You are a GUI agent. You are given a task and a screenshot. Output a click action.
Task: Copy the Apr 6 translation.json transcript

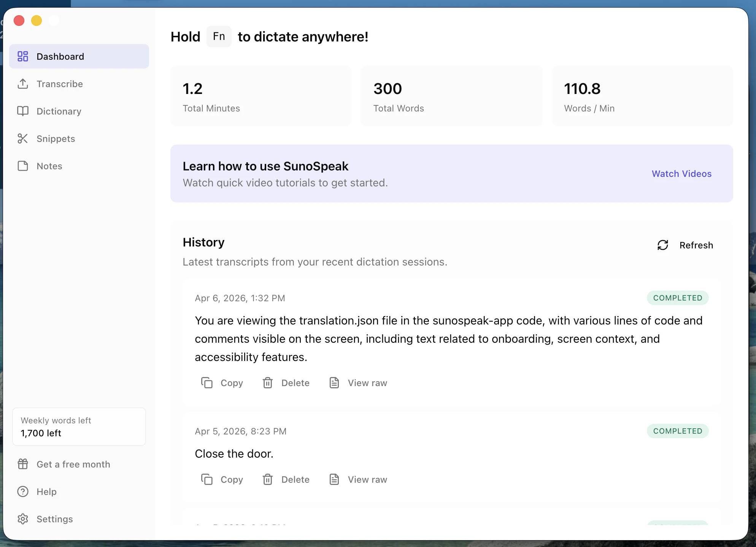point(222,383)
